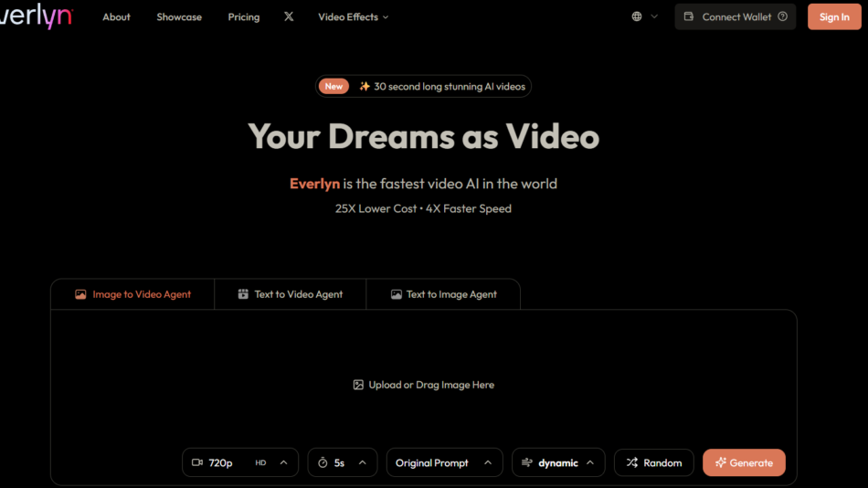The width and height of the screenshot is (868, 488).
Task: Switch to the Text to Video Agent tab
Action: 290,294
